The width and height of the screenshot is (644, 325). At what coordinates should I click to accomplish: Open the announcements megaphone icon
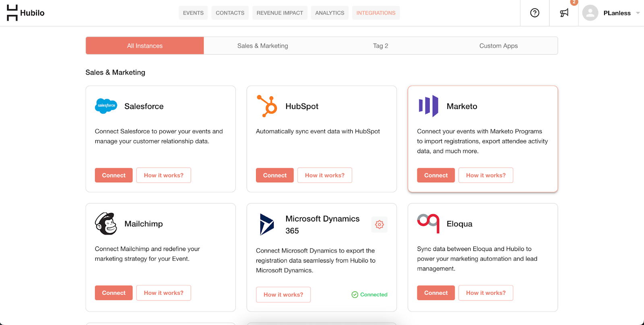coord(564,13)
